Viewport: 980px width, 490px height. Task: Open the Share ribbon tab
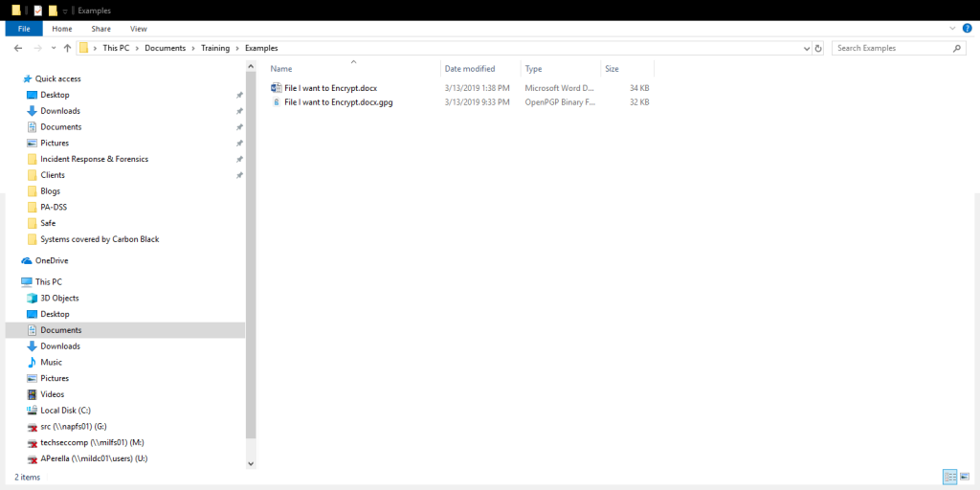[x=100, y=29]
